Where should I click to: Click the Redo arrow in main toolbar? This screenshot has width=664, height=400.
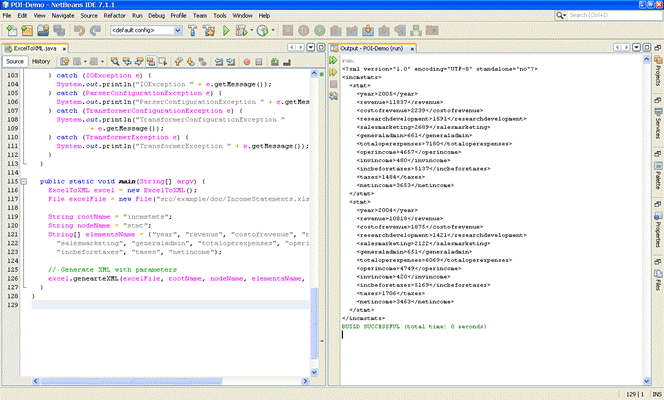pos(95,30)
